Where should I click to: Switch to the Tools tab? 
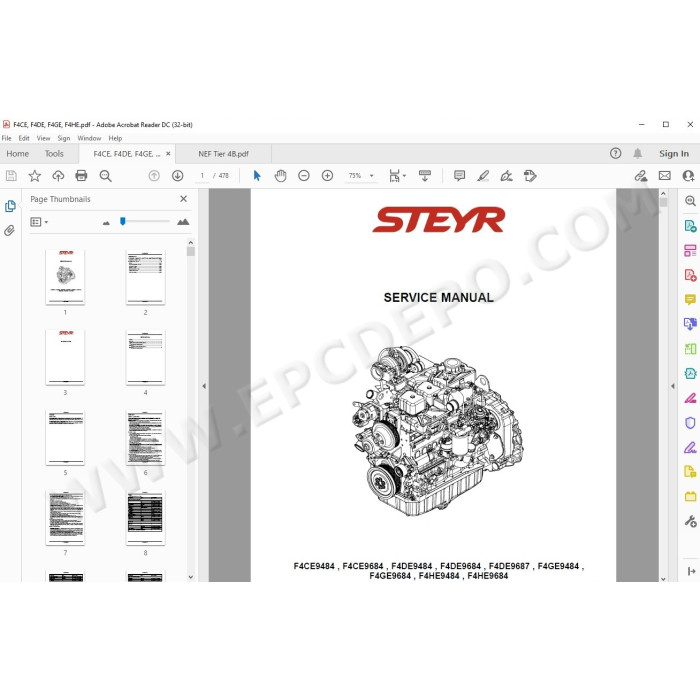coord(54,154)
